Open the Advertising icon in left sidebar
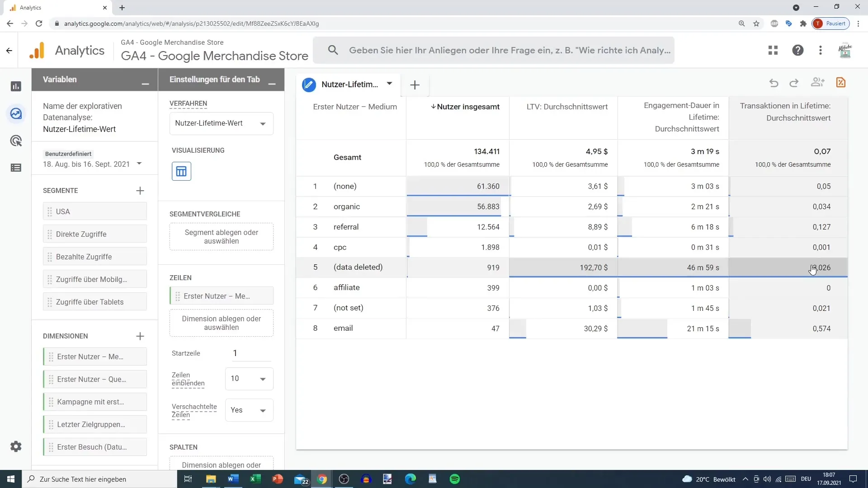The height and width of the screenshot is (488, 868). (x=16, y=141)
